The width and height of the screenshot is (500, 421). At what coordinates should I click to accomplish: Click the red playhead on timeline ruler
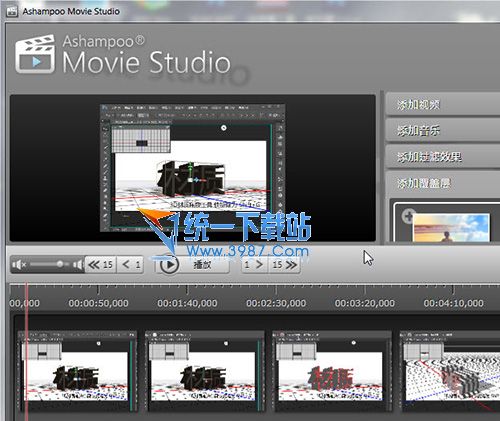[x=27, y=297]
